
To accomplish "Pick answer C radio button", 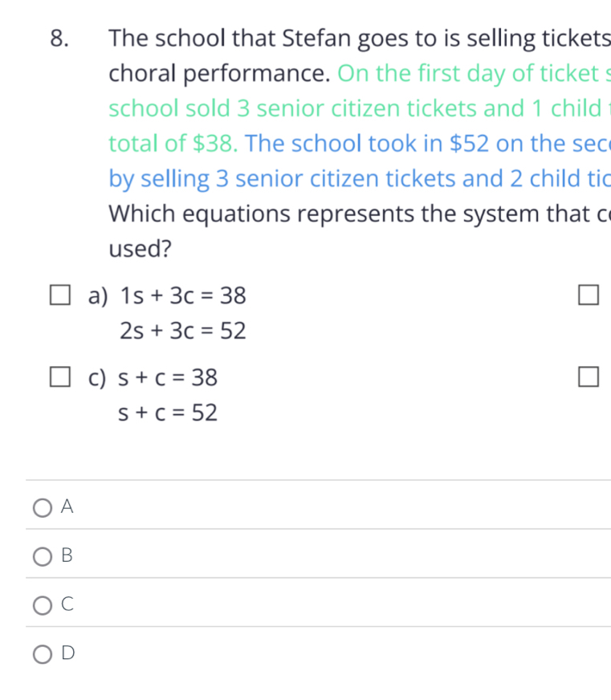I will click(42, 604).
